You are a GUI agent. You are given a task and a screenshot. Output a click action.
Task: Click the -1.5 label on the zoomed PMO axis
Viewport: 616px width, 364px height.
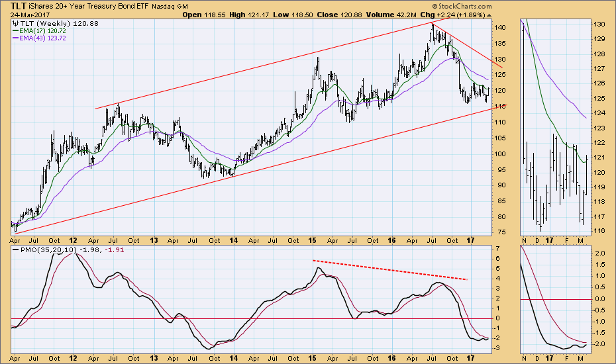[x=599, y=333]
